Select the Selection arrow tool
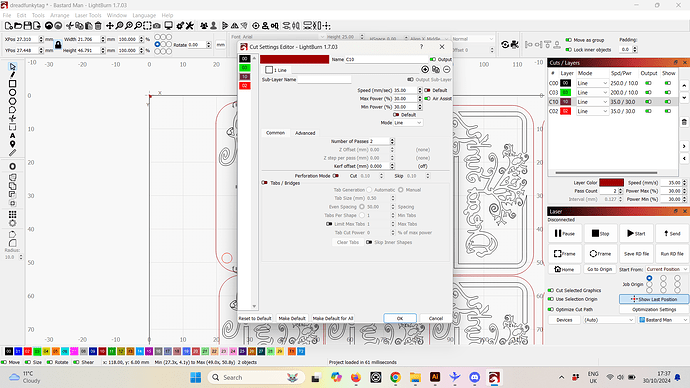The image size is (690, 388). tap(12, 66)
